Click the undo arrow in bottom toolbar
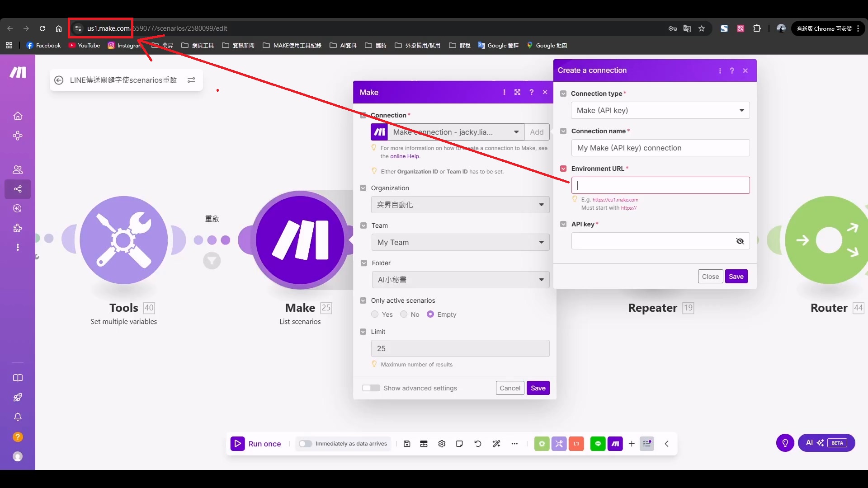The width and height of the screenshot is (868, 488). [x=478, y=444]
